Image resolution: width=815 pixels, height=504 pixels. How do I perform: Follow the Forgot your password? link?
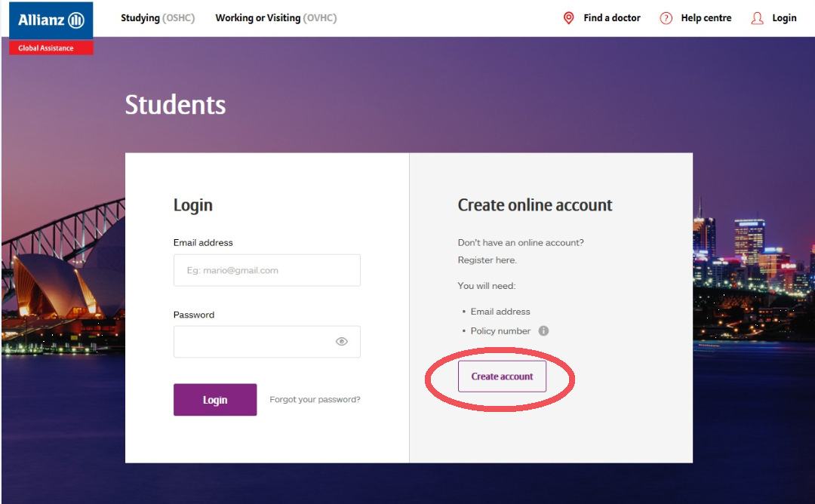point(315,400)
